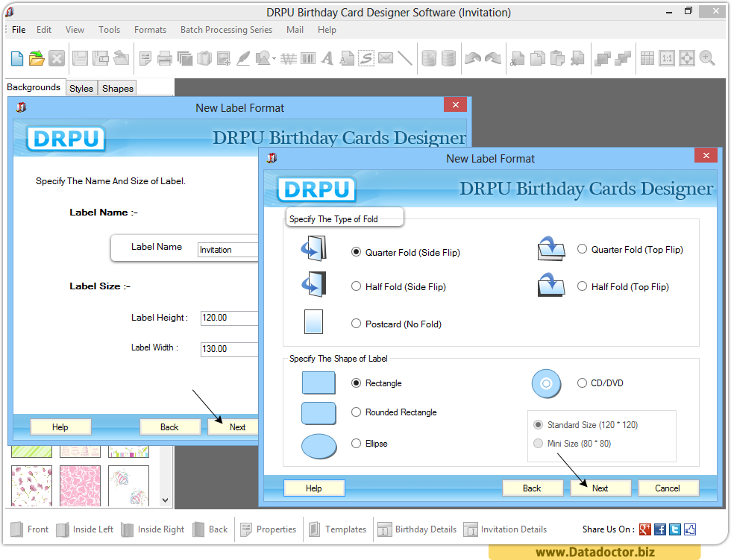Open the Batch Processing Series menu
This screenshot has width=731, height=560.
pyautogui.click(x=226, y=30)
